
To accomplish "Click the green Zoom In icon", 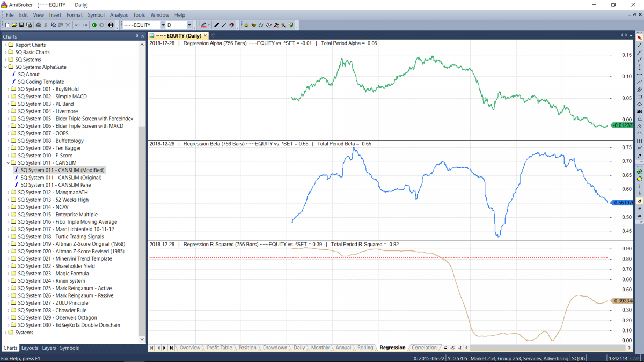I will click(640, 171).
